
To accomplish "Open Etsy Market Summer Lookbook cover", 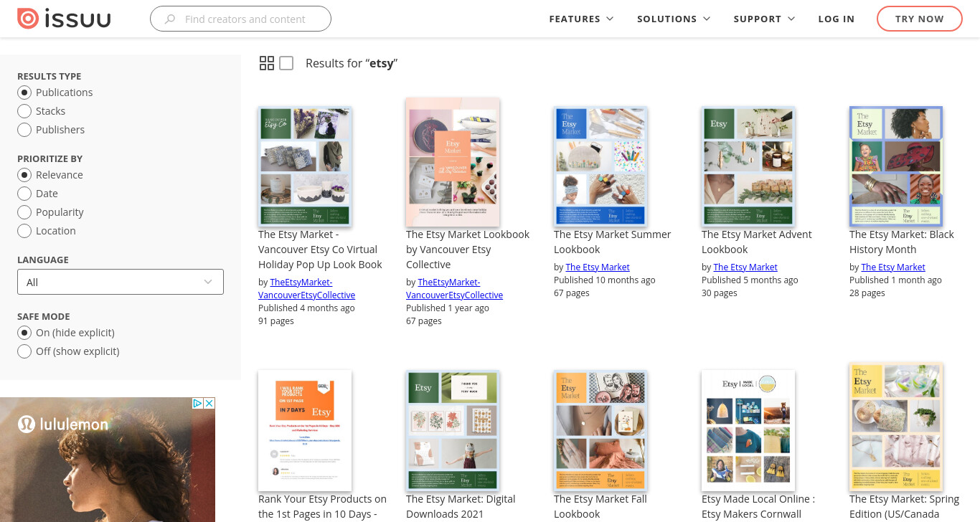I will coord(600,166).
